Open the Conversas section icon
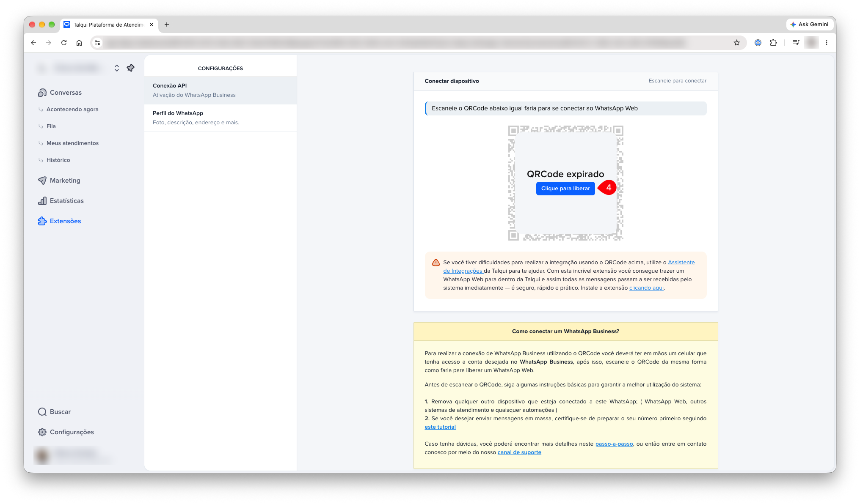Screen dimensions: 860x504 point(42,93)
